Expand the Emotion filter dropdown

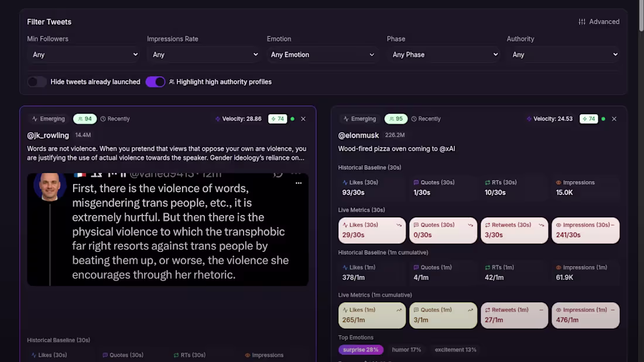coord(323,54)
